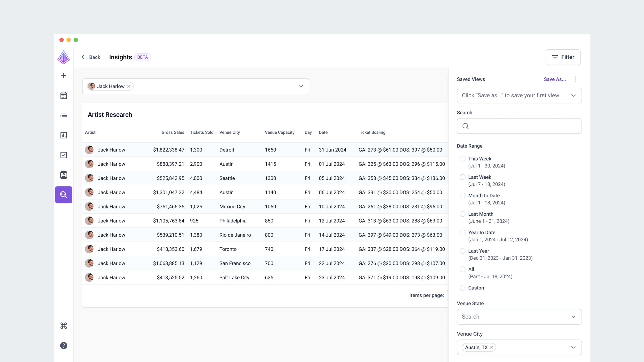This screenshot has width=644, height=362.
Task: Expand the Venue State dropdown
Action: tap(519, 317)
